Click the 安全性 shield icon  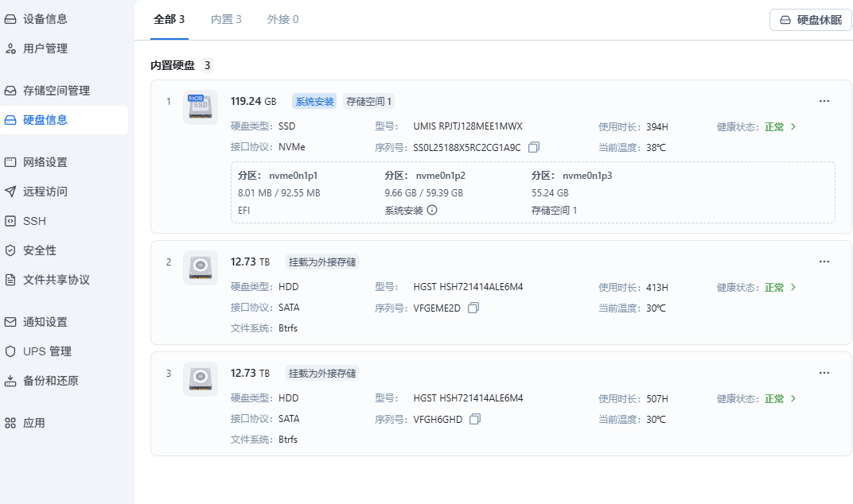[10, 250]
